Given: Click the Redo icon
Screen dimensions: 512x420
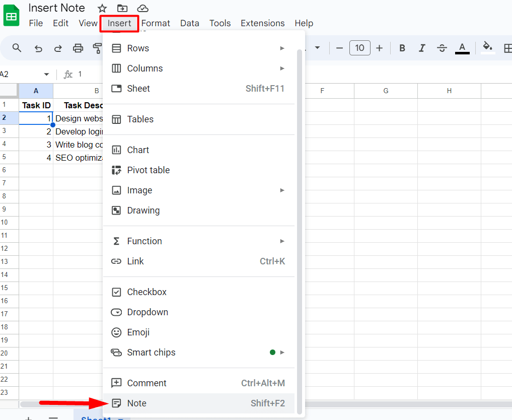Looking at the screenshot, I should [x=58, y=48].
